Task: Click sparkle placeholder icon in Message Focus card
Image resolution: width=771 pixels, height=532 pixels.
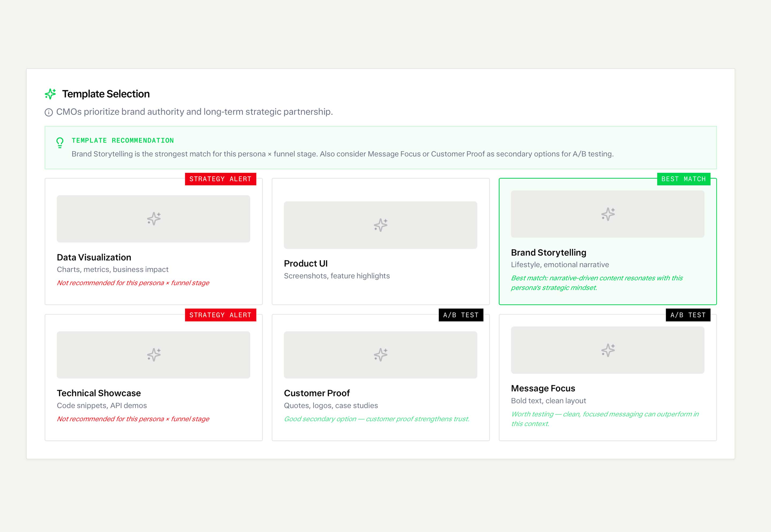Action: 608,350
